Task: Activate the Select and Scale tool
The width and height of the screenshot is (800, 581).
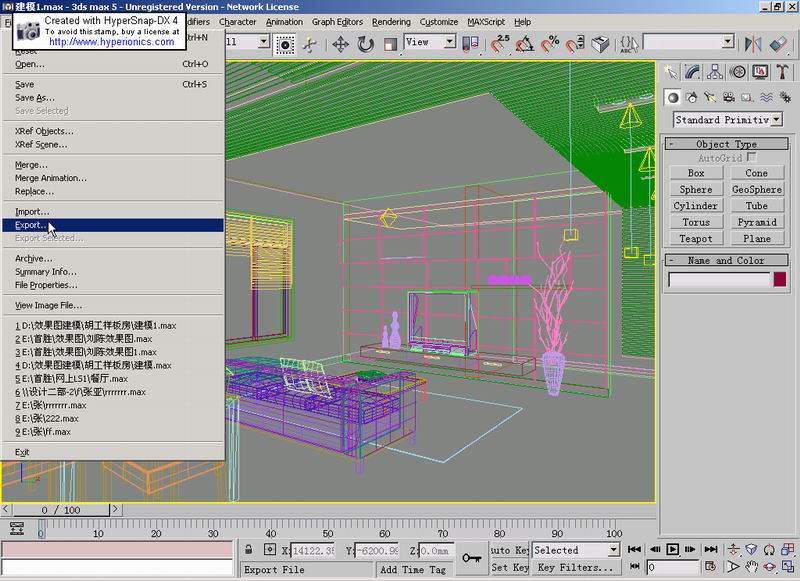Action: tap(390, 44)
